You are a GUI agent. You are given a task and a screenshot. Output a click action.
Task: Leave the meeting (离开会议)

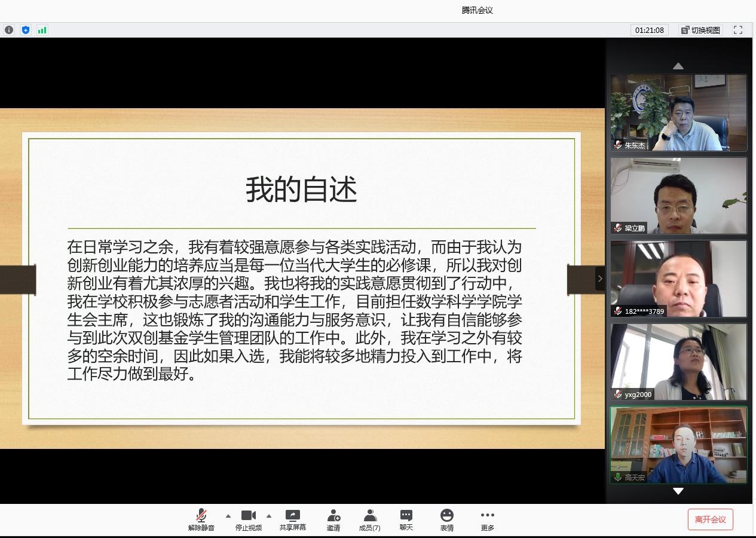[710, 519]
